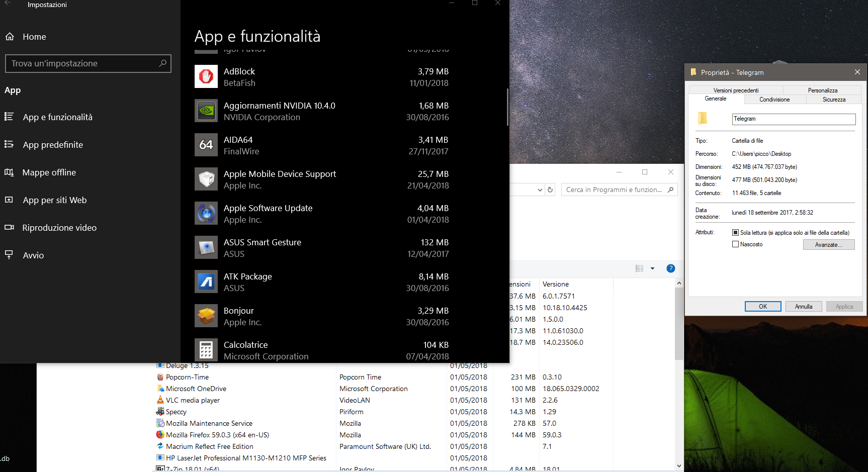Click the Avvio startup icon
The image size is (868, 472).
point(9,255)
